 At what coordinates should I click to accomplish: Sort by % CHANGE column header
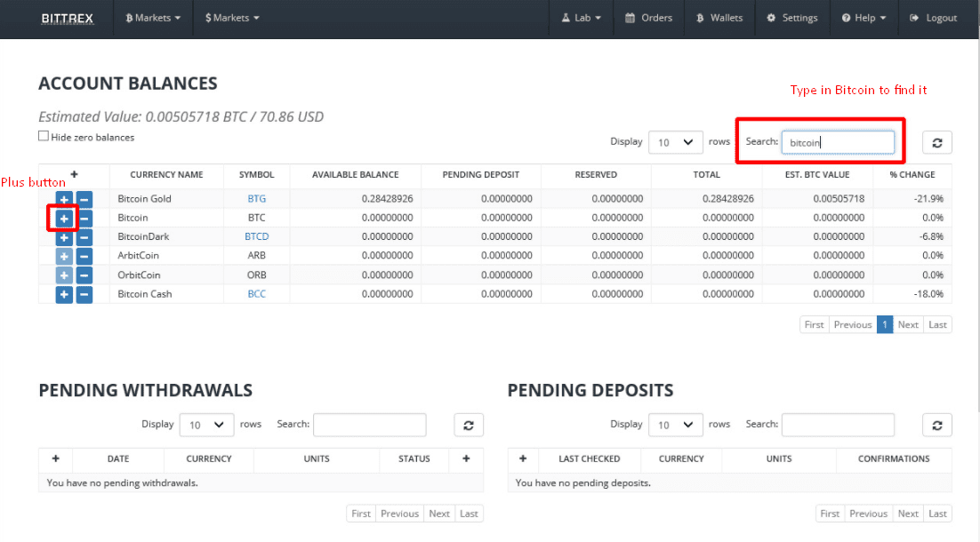point(912,175)
